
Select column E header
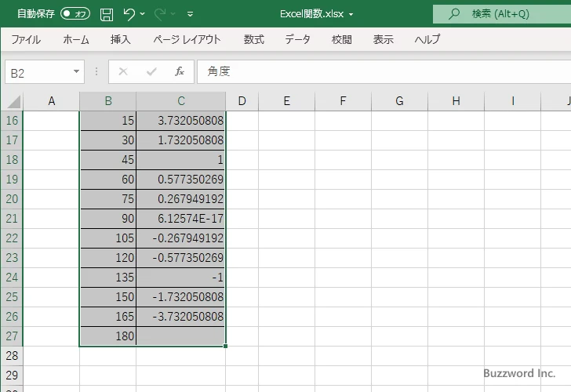click(286, 101)
